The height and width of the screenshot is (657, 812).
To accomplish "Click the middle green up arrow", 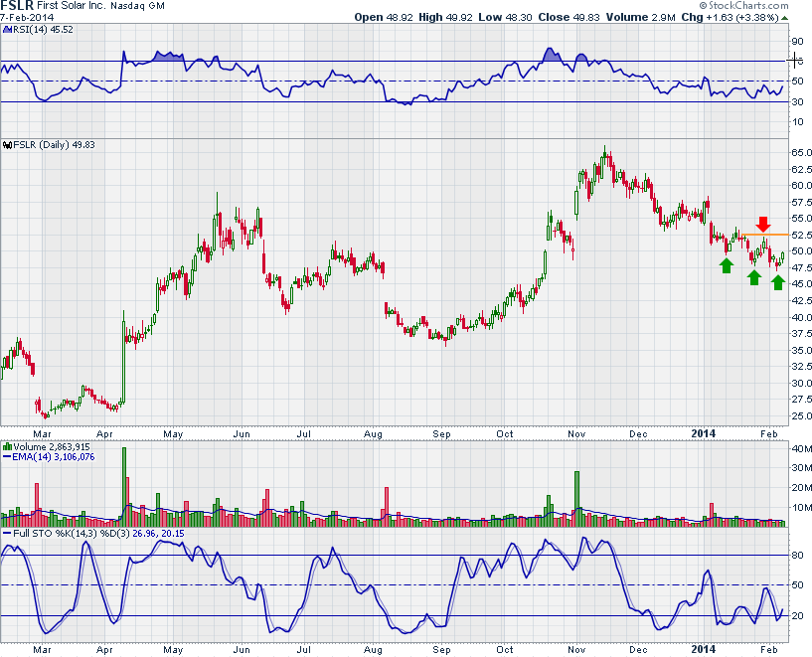I will coord(754,277).
